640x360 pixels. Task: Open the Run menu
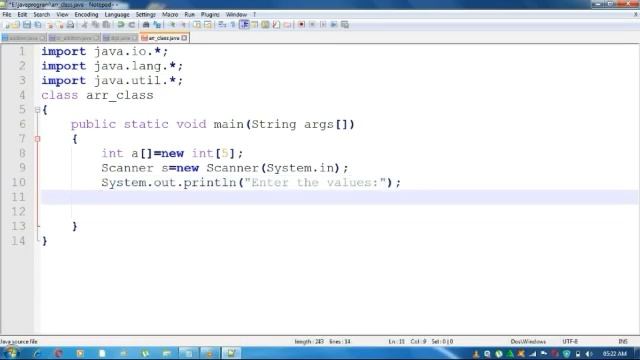(x=189, y=14)
